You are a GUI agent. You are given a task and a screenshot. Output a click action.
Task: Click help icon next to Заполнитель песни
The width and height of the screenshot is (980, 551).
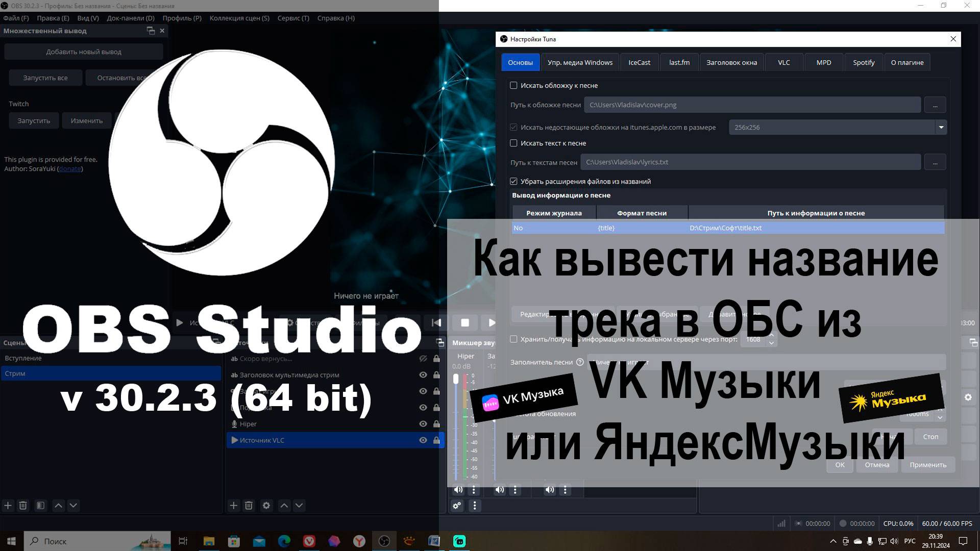pos(580,362)
